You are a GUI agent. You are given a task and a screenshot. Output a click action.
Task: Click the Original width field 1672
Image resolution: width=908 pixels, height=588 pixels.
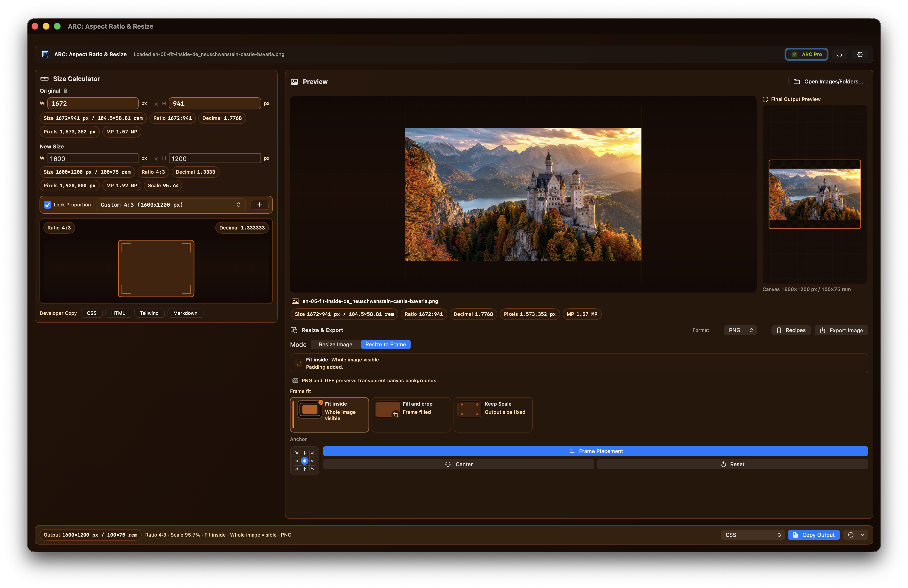(x=93, y=103)
